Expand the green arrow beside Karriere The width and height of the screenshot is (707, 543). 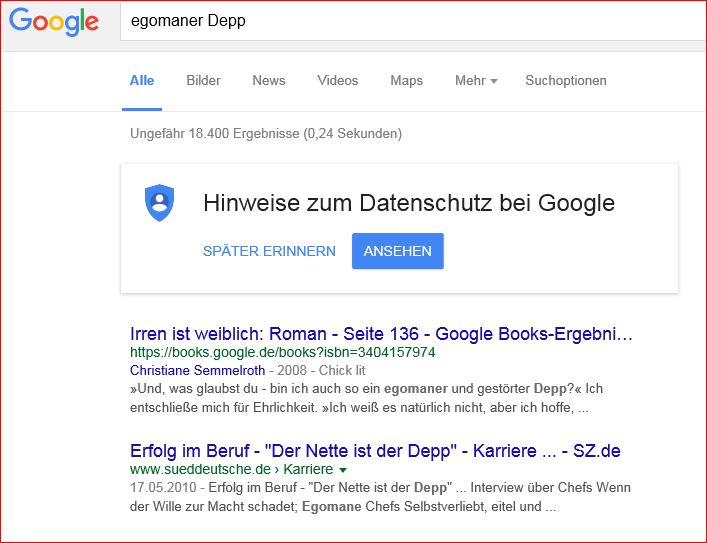(x=343, y=470)
